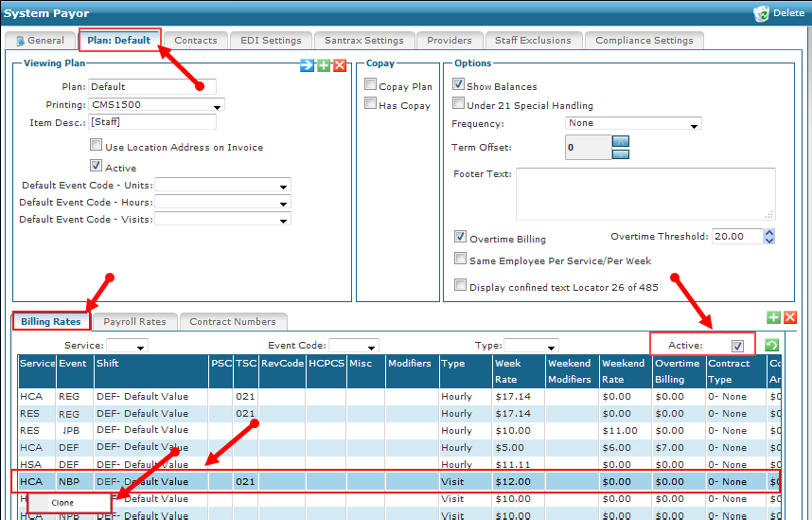Click the green plus icon in Viewing Plan
Screen dimensions: 812x520
[323, 64]
